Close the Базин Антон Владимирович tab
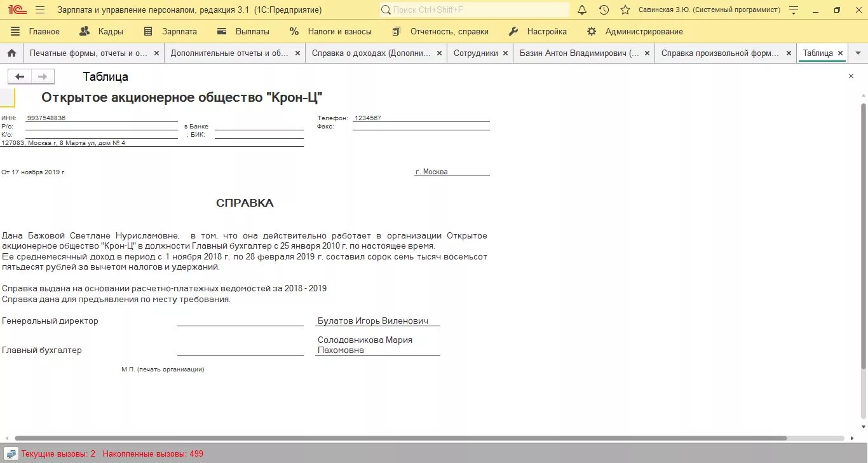 click(x=647, y=53)
